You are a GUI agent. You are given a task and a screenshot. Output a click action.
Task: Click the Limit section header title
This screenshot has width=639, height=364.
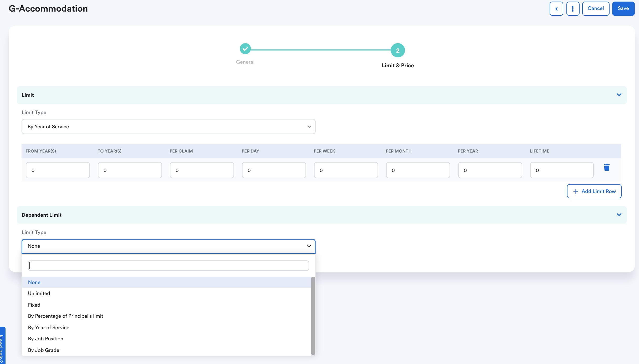(28, 95)
